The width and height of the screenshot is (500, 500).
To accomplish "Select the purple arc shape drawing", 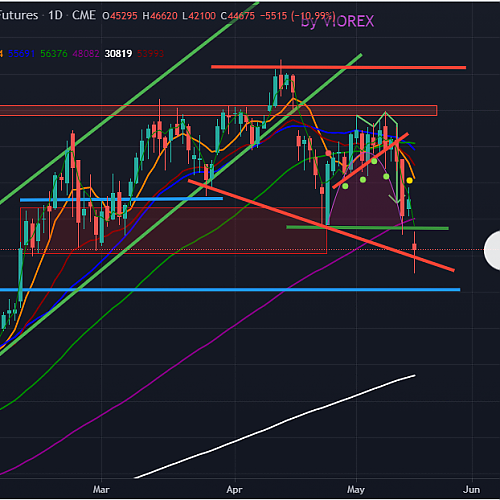I will click(365, 189).
